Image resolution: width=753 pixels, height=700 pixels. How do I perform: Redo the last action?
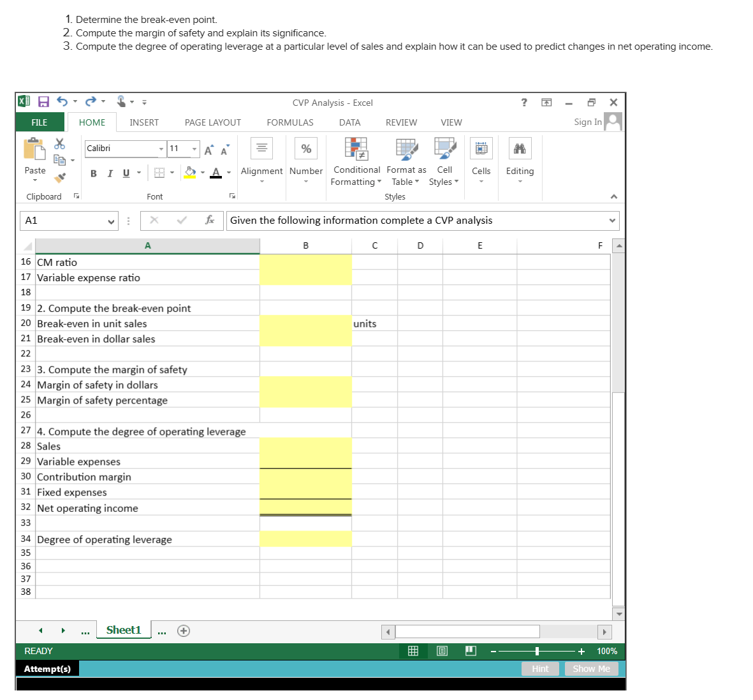point(91,101)
